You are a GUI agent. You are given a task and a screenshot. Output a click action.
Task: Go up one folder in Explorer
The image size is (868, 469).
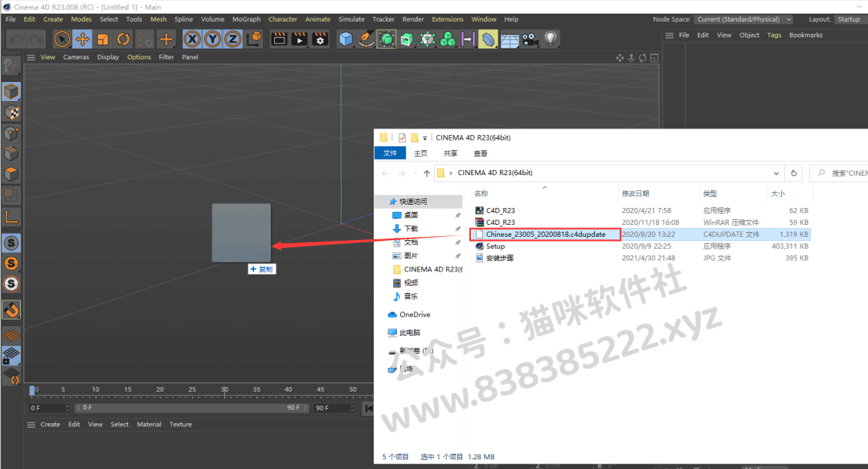[x=426, y=173]
